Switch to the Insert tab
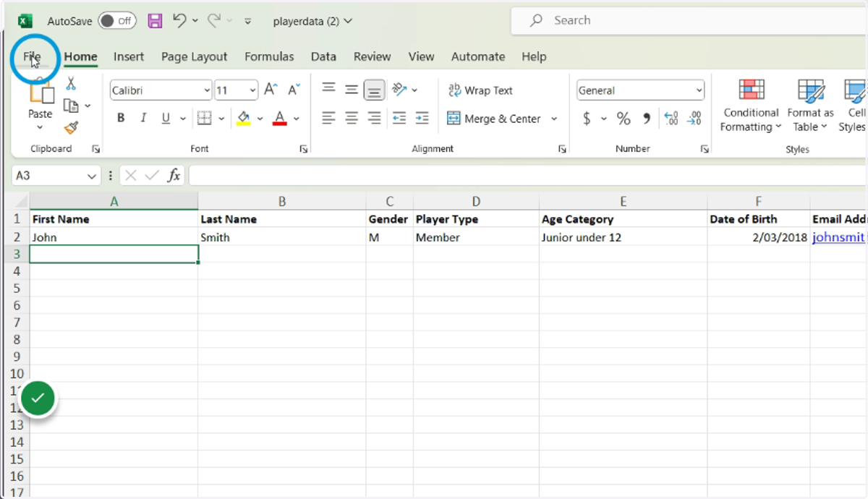Screen dimensions: 868x499 click(129, 56)
